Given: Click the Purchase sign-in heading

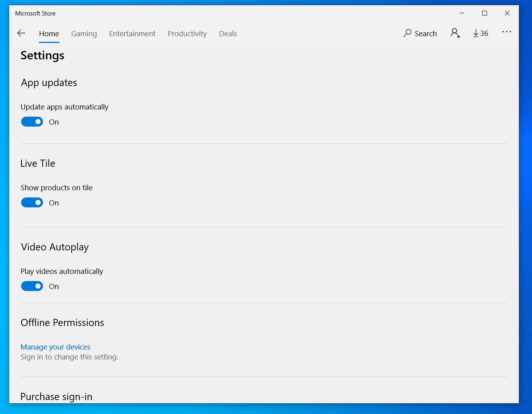Looking at the screenshot, I should (56, 397).
